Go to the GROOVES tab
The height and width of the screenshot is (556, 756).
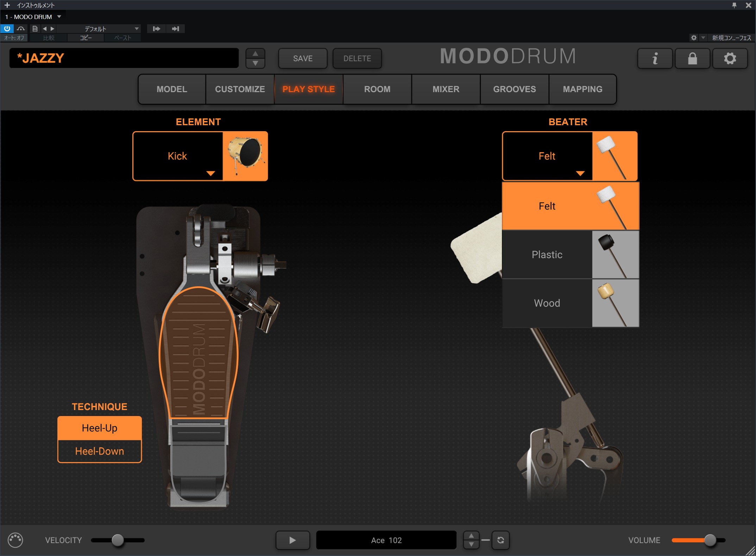515,89
